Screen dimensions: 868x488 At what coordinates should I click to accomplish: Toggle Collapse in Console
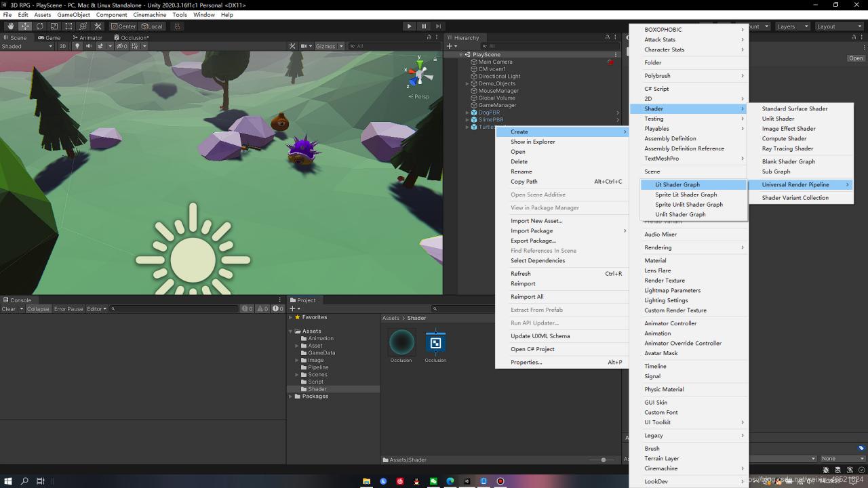[38, 309]
